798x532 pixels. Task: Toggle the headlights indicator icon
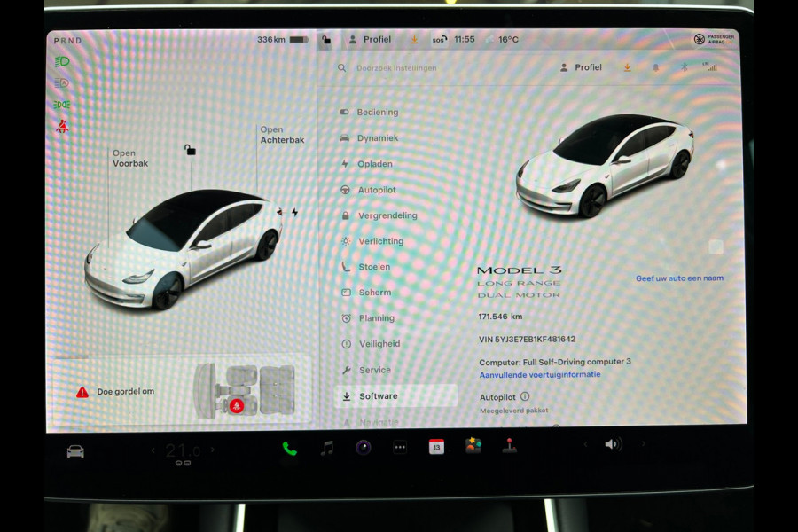tap(61, 61)
